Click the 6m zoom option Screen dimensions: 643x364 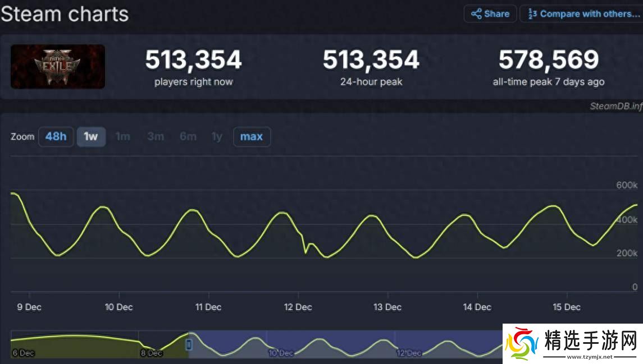[188, 136]
